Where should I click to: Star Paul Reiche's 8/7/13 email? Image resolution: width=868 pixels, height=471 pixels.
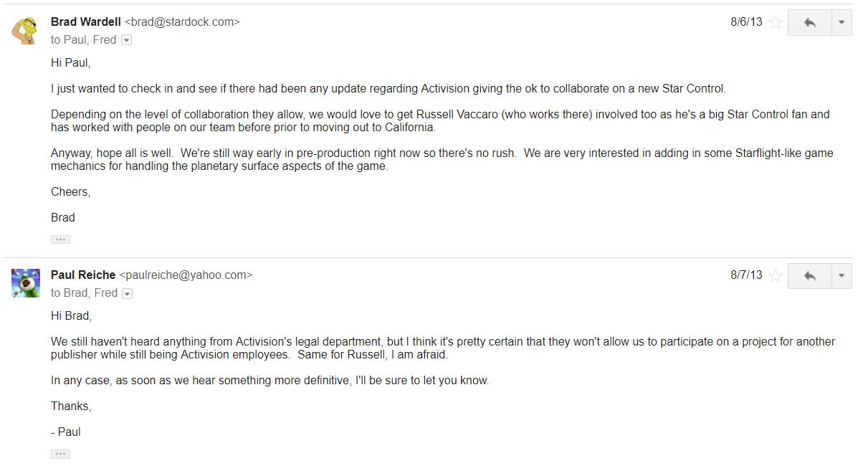point(776,275)
